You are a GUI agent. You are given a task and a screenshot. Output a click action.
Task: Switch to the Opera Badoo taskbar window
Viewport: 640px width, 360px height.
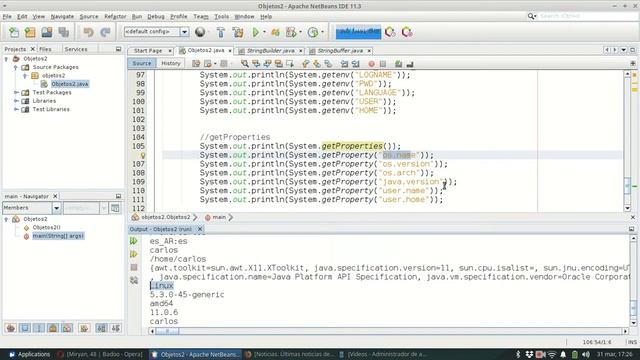tap(100, 354)
